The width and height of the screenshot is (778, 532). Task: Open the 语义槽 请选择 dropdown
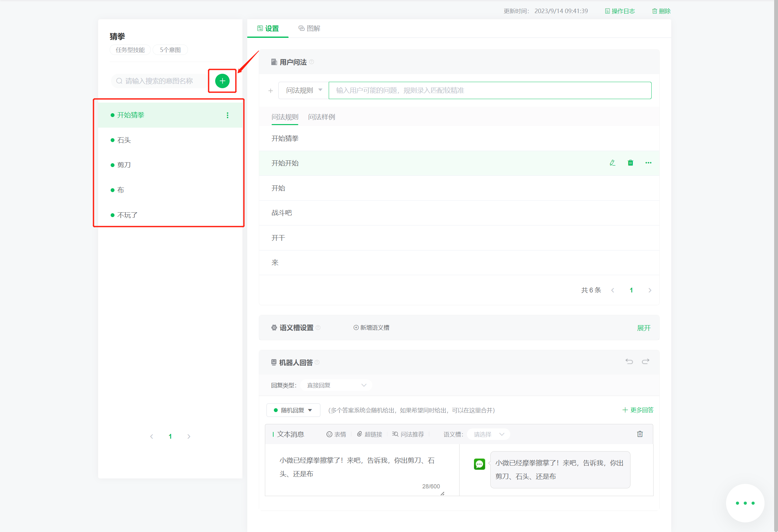pyautogui.click(x=488, y=435)
